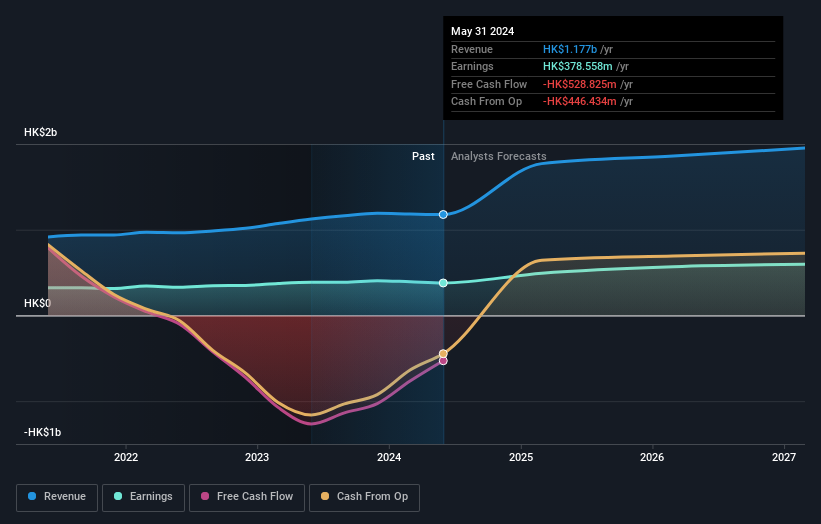Screen dimensions: 821x524
Task: Click the -HK$1b y-axis label
Action: click(42, 432)
